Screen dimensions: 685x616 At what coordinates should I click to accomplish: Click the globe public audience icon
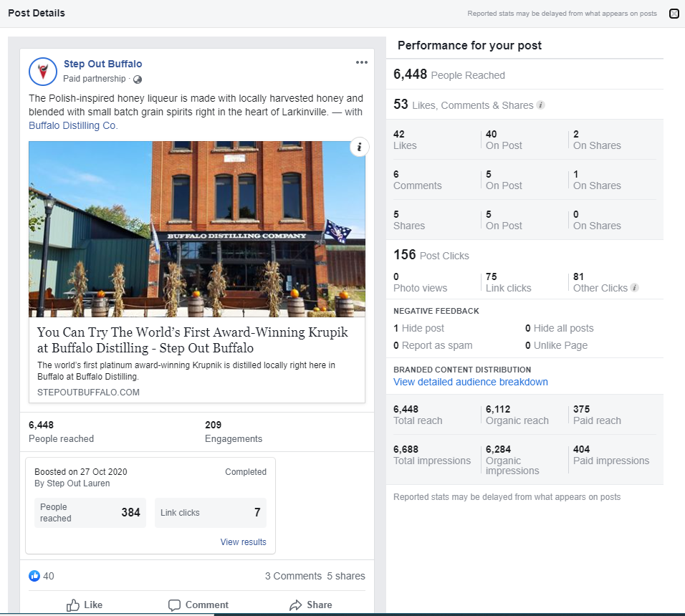137,80
